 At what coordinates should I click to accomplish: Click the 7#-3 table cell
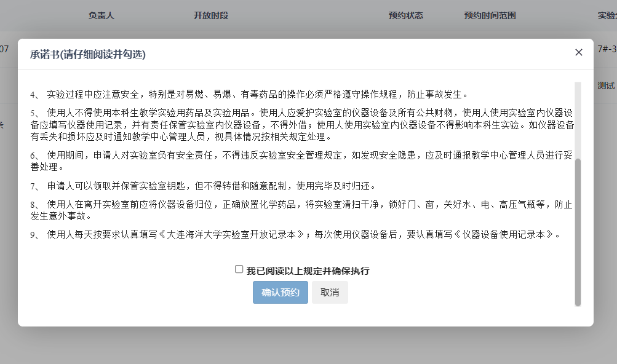pos(607,49)
